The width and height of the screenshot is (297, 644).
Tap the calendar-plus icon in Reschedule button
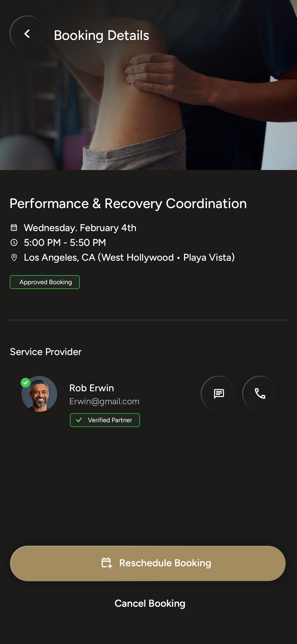click(x=107, y=563)
